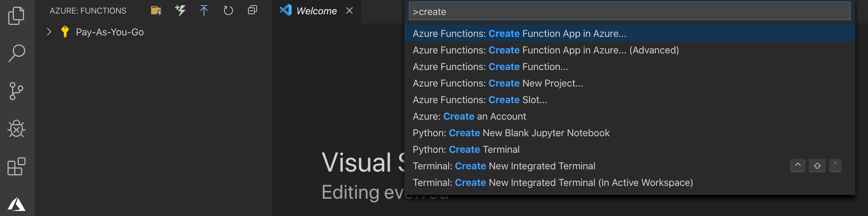Refresh the Azure Functions tree
The width and height of the screenshot is (868, 216).
coord(228,11)
